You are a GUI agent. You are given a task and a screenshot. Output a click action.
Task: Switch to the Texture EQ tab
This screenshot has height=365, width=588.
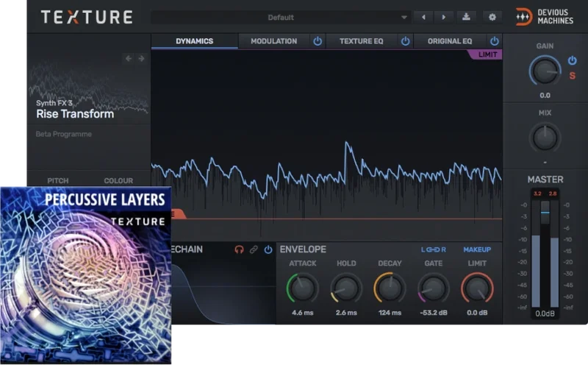[x=361, y=41]
